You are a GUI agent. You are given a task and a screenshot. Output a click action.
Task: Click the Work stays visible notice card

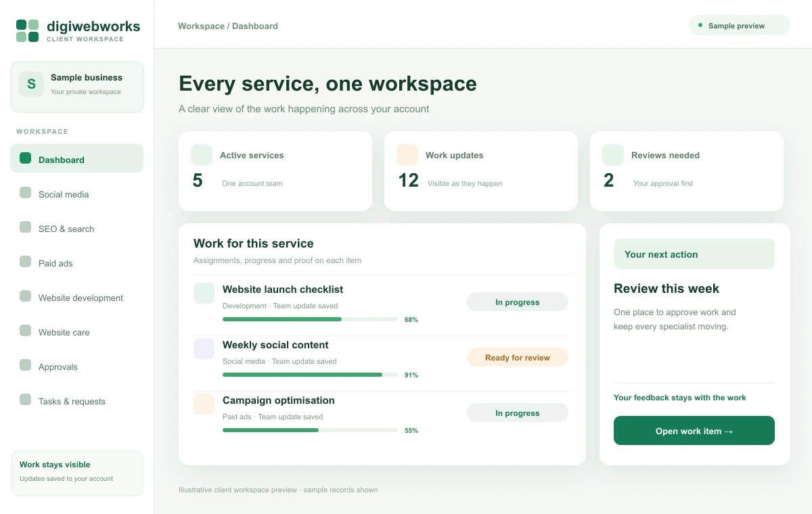pyautogui.click(x=77, y=473)
